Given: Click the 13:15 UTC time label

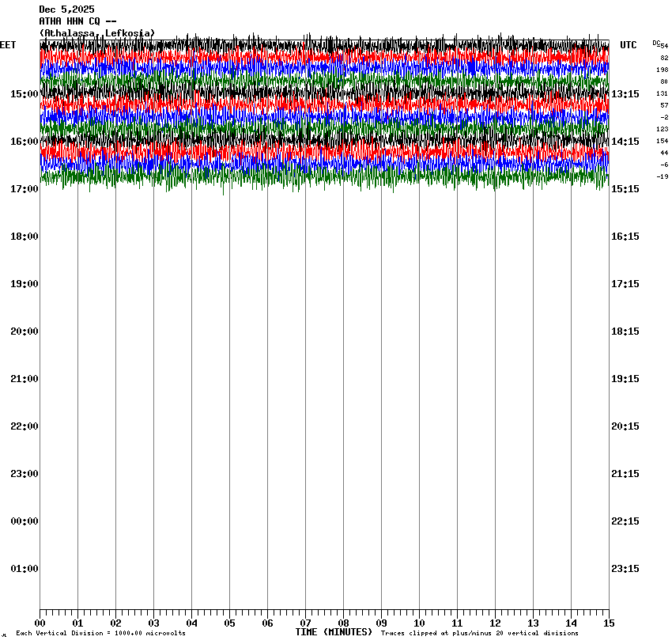Looking at the screenshot, I should 625,94.
